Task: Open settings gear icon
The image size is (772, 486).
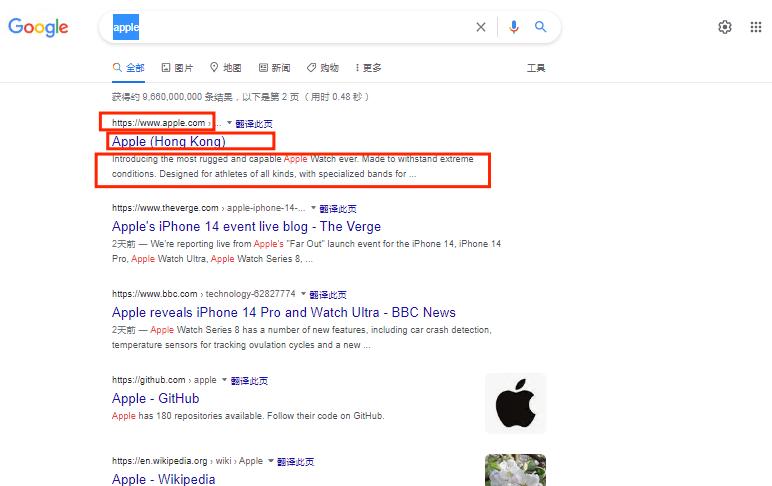Action: (x=725, y=27)
